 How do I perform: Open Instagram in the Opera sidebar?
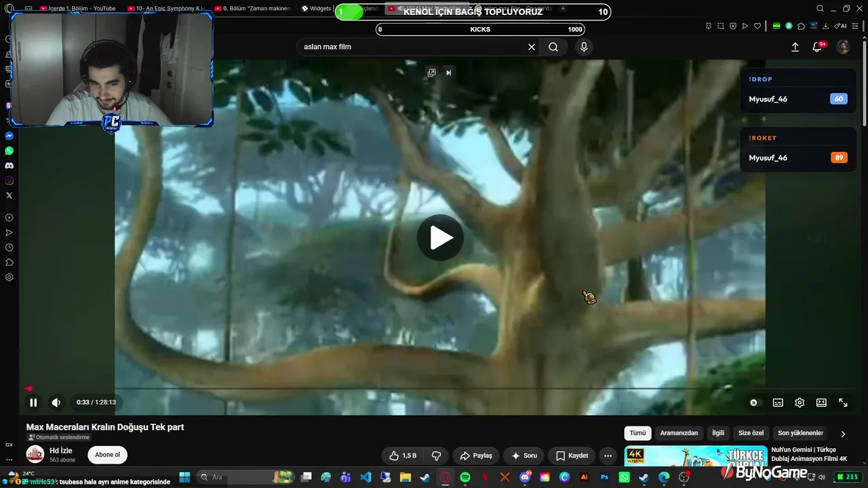coord(9,181)
